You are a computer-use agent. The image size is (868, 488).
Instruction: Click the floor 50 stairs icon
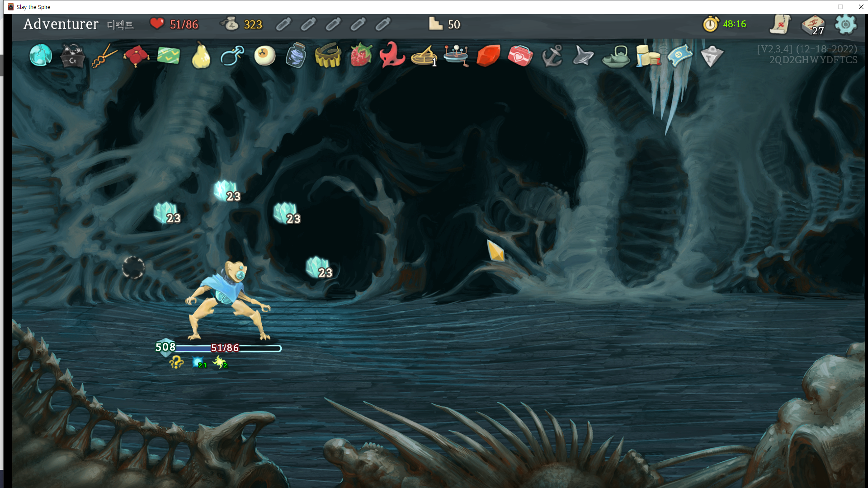[x=435, y=24]
